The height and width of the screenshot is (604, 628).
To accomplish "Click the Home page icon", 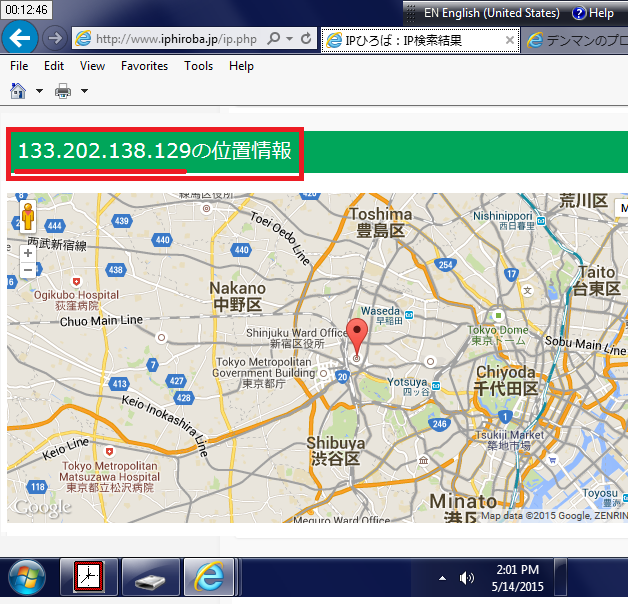I will (x=18, y=91).
